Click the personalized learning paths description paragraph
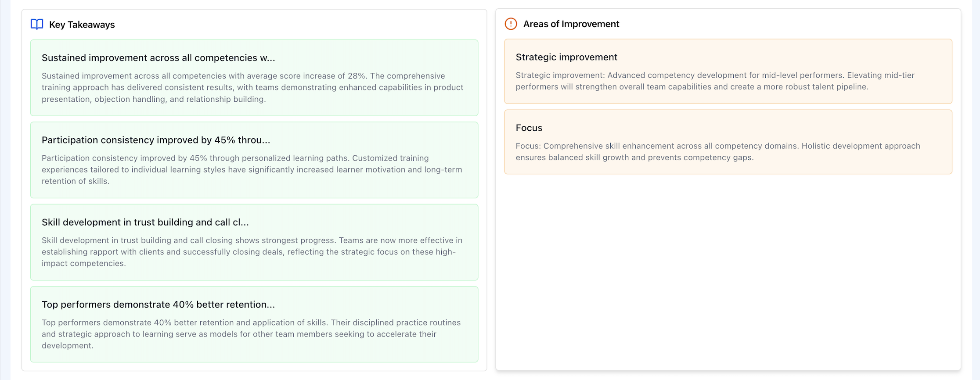Viewport: 980px width, 380px height. point(252,169)
